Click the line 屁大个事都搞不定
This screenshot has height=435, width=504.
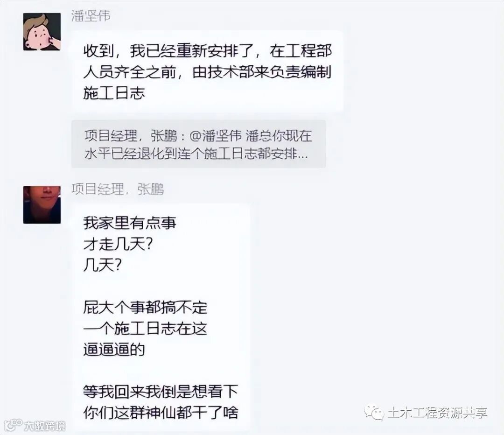tap(145, 308)
